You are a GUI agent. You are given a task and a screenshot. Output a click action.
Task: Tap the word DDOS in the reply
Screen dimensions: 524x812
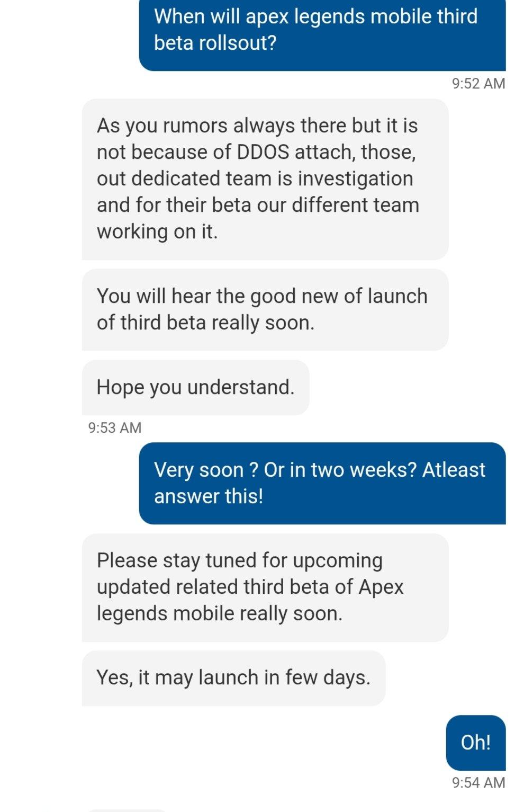(263, 152)
